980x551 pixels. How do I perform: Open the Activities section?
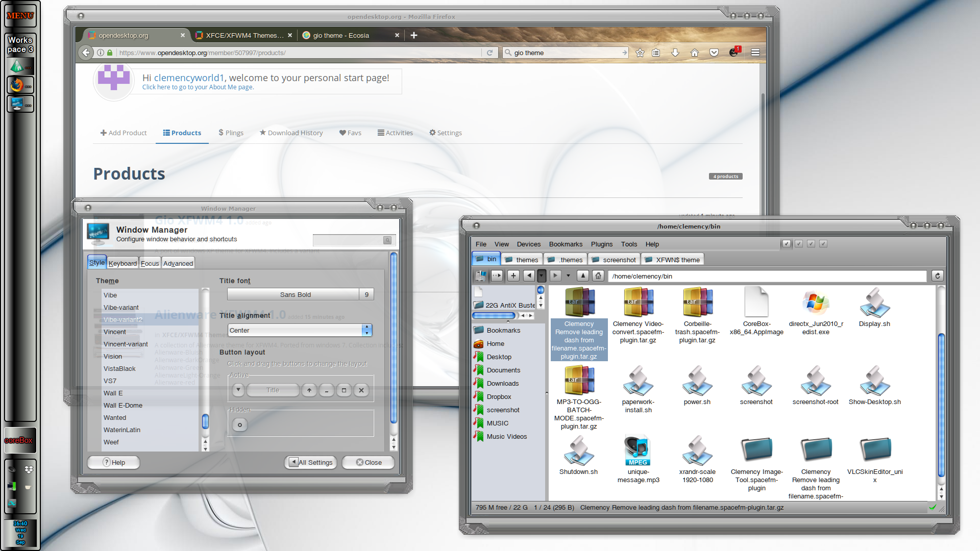coord(395,133)
